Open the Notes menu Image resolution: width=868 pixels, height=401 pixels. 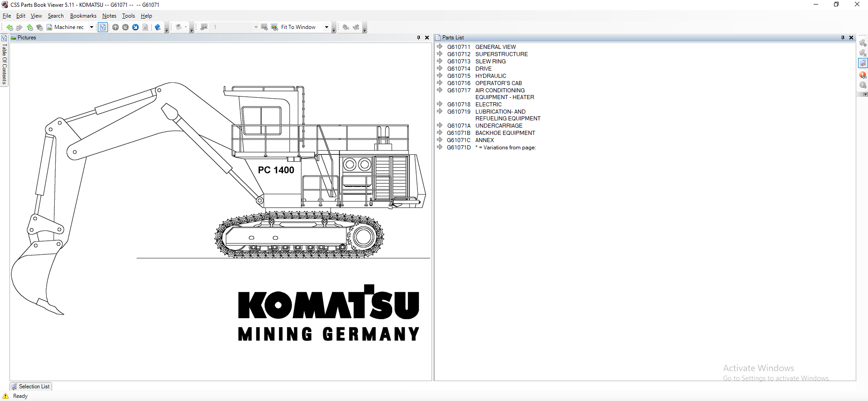coord(109,16)
